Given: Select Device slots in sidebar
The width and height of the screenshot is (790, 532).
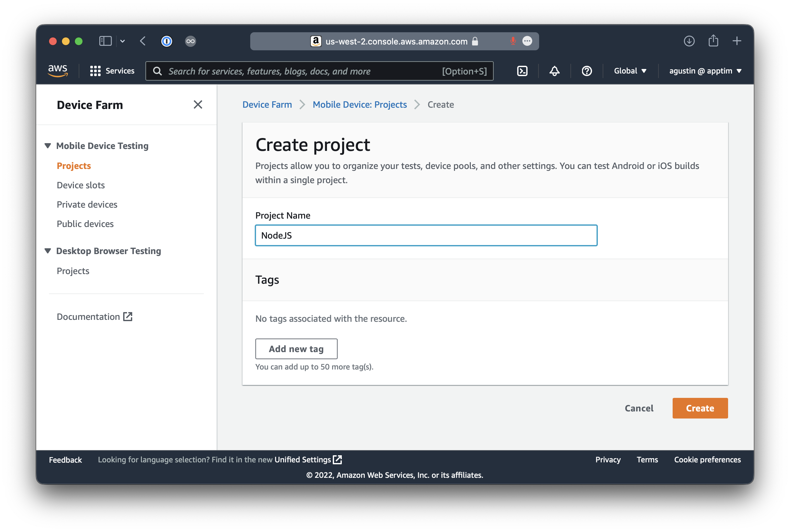Looking at the screenshot, I should (81, 185).
